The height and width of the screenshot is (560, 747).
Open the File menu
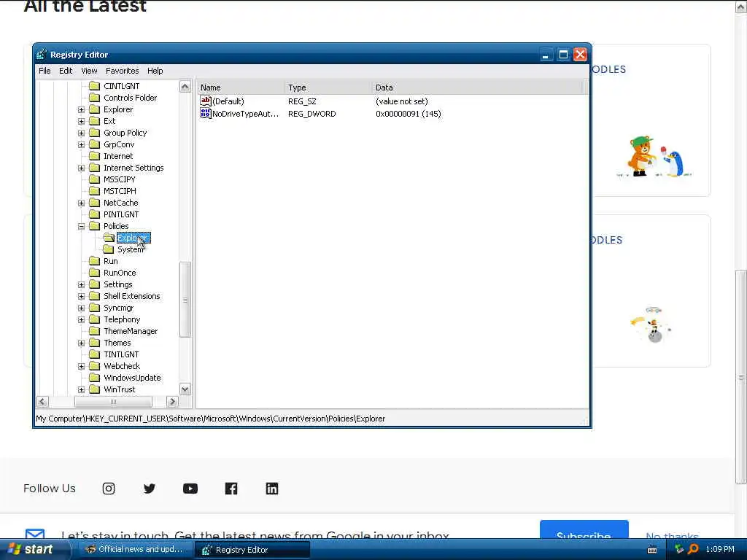(x=44, y=71)
